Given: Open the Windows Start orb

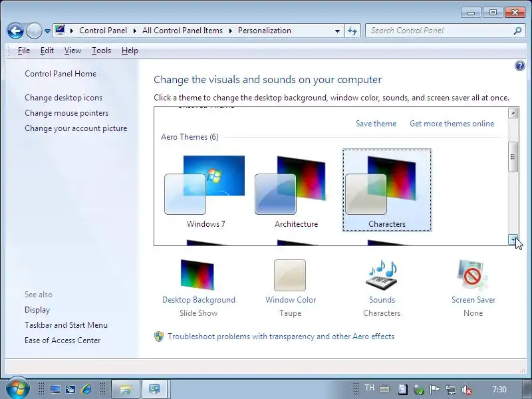Looking at the screenshot, I should coord(17,388).
